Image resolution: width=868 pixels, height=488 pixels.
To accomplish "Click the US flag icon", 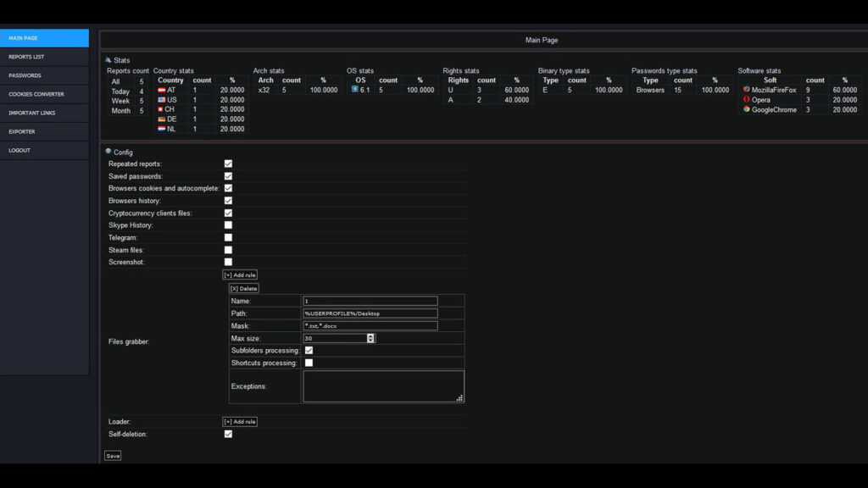I will [x=162, y=100].
